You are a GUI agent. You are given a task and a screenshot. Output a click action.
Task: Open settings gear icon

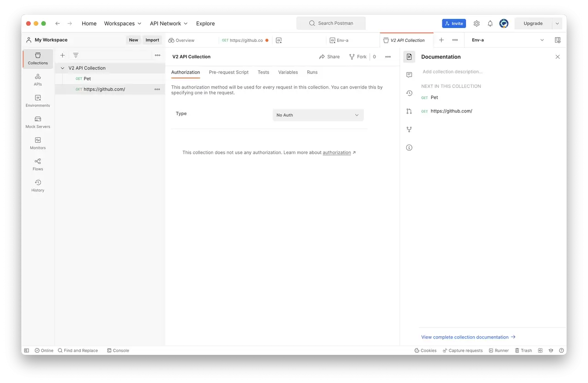click(476, 23)
